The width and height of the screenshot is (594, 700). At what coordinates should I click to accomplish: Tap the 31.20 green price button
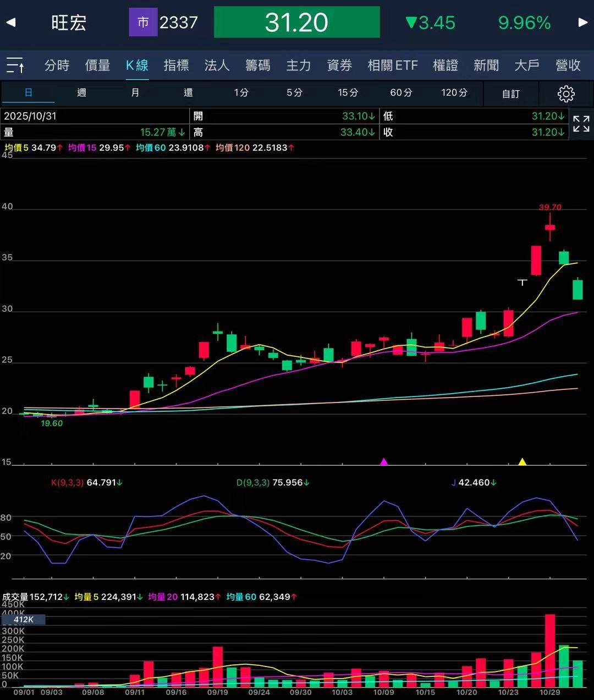click(x=296, y=23)
